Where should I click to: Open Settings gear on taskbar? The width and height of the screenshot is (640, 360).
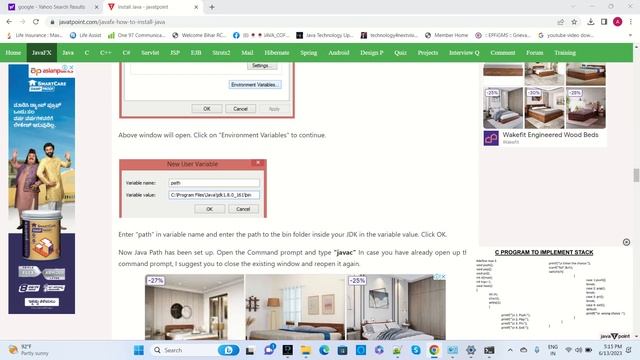[x=471, y=350]
